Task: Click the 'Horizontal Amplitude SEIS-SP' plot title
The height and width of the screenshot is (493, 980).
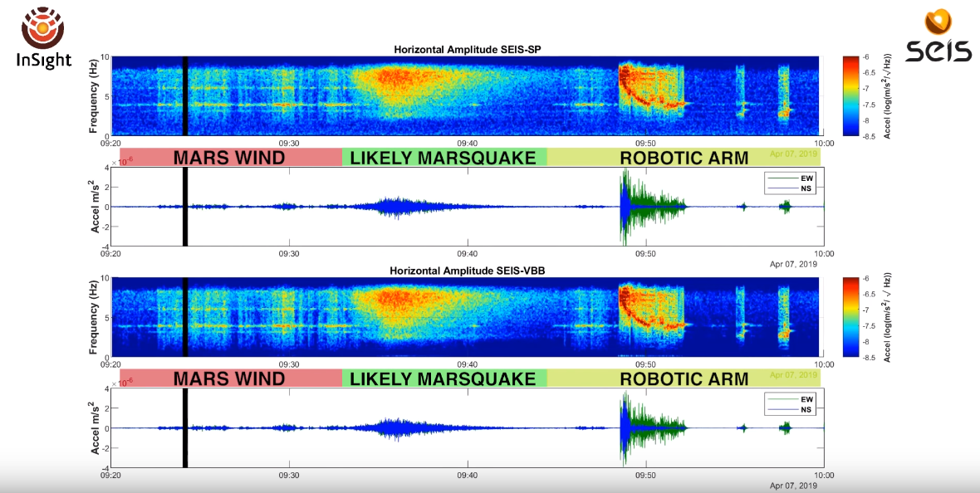Action: tap(468, 50)
